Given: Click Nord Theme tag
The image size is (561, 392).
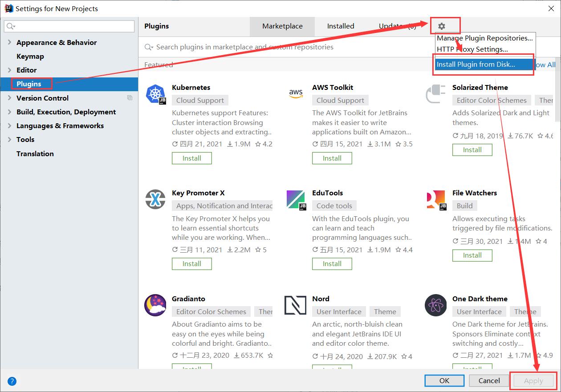Looking at the screenshot, I should [x=385, y=311].
